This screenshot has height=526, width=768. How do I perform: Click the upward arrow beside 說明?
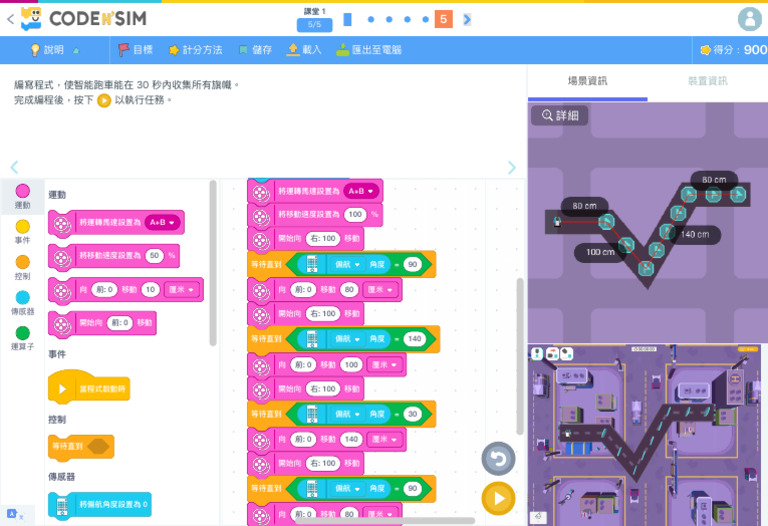click(76, 50)
